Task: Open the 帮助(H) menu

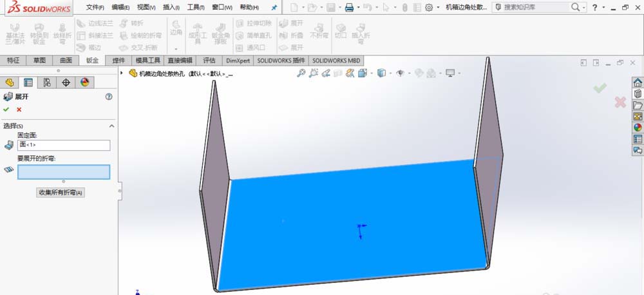Action: 249,7
